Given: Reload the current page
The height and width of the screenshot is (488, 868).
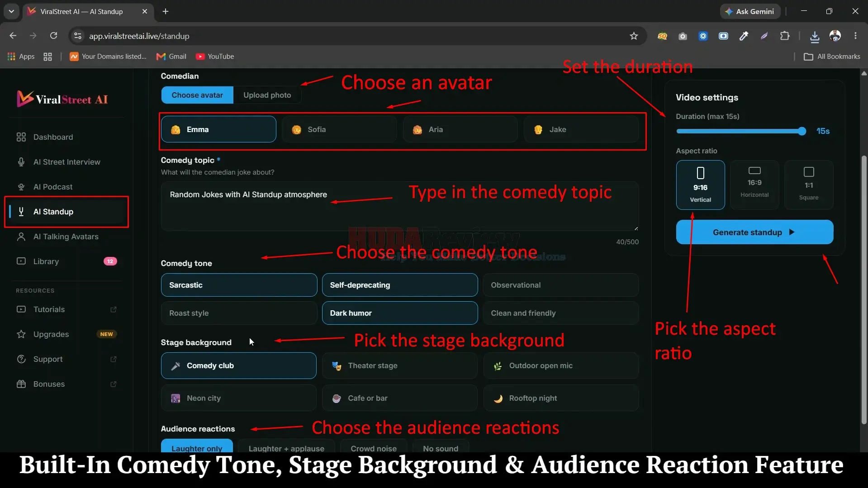Looking at the screenshot, I should (53, 36).
